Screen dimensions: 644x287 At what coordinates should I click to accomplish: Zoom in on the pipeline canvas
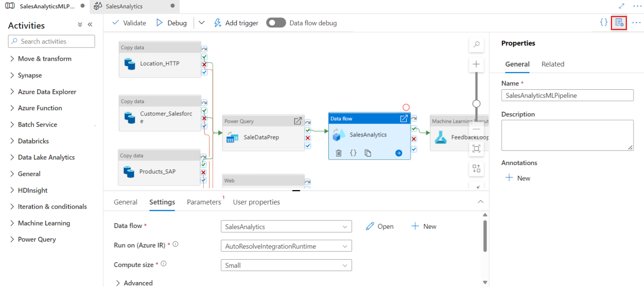pyautogui.click(x=476, y=64)
